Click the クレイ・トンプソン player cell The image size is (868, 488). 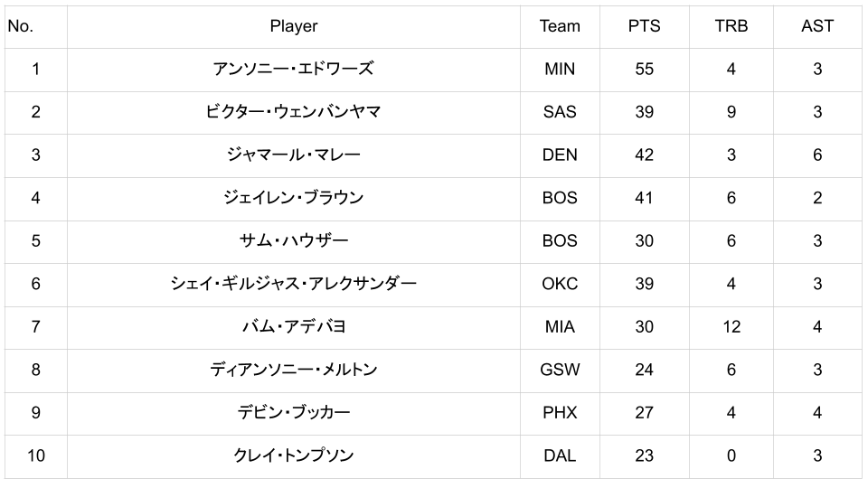click(293, 455)
